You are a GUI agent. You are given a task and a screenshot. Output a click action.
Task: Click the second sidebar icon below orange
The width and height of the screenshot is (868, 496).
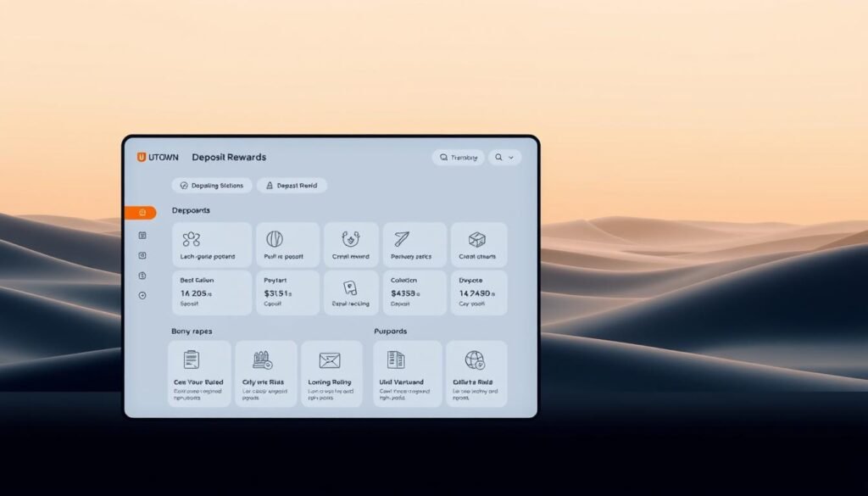pyautogui.click(x=142, y=255)
